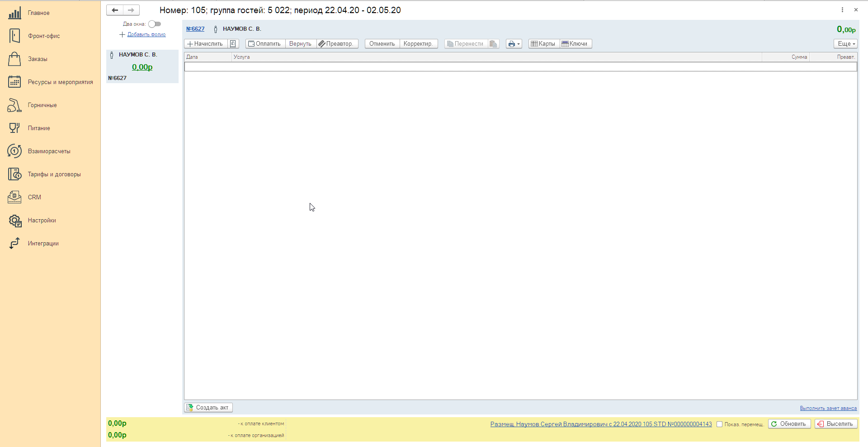Click the Создать акт button
Viewport: 868px width, 447px height.
coord(208,408)
